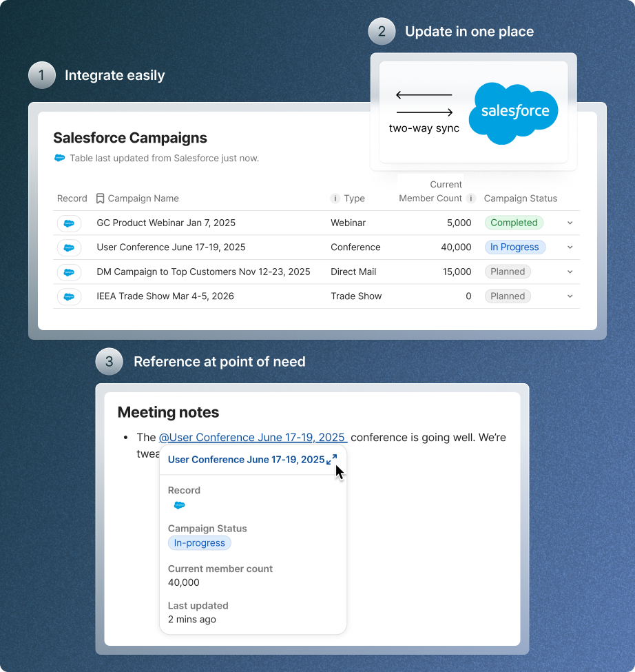Select DM Campaign to Top Customers cell
The height and width of the screenshot is (672, 635).
[x=203, y=272]
